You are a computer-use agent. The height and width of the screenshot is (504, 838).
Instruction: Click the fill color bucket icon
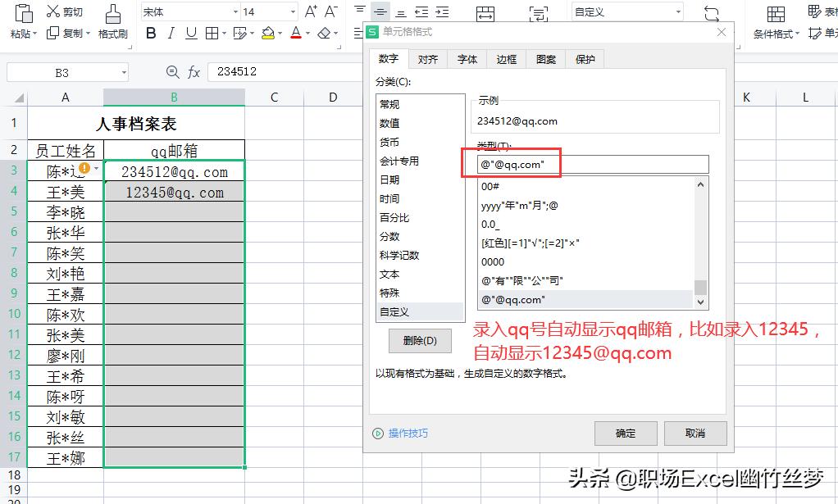pyautogui.click(x=269, y=33)
